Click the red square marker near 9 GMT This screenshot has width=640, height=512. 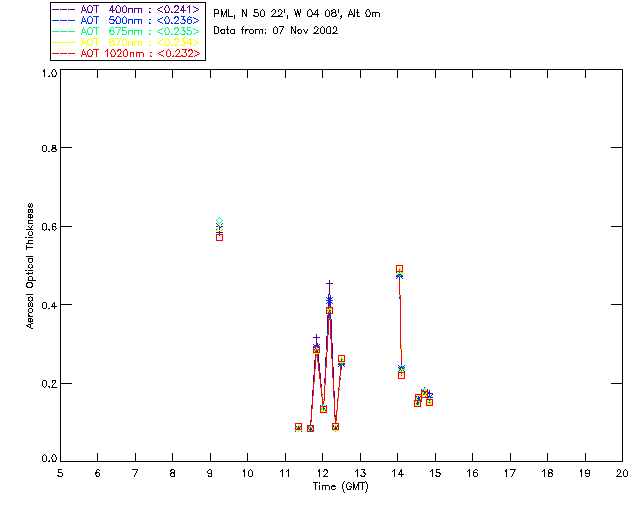220,237
